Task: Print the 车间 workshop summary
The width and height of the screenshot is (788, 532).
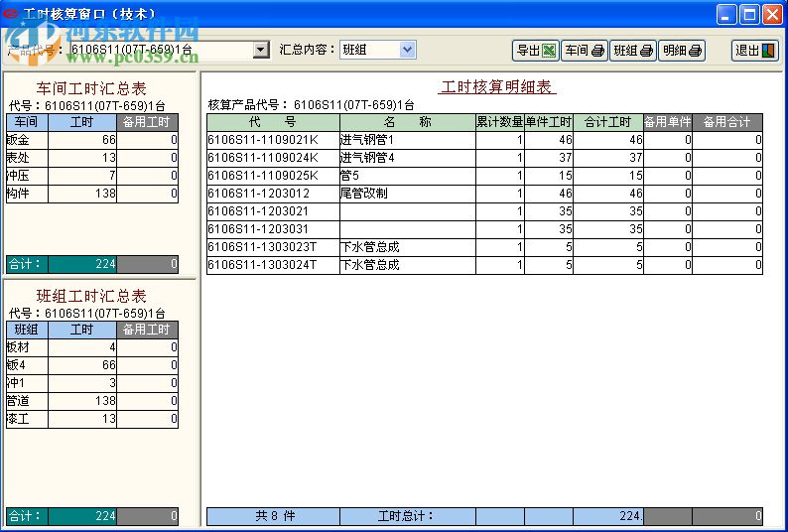Action: point(584,51)
